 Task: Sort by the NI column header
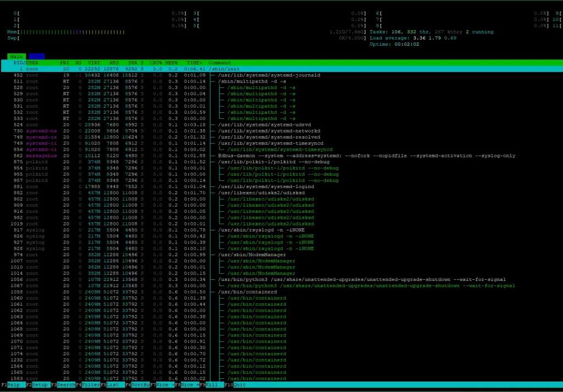tap(78, 63)
